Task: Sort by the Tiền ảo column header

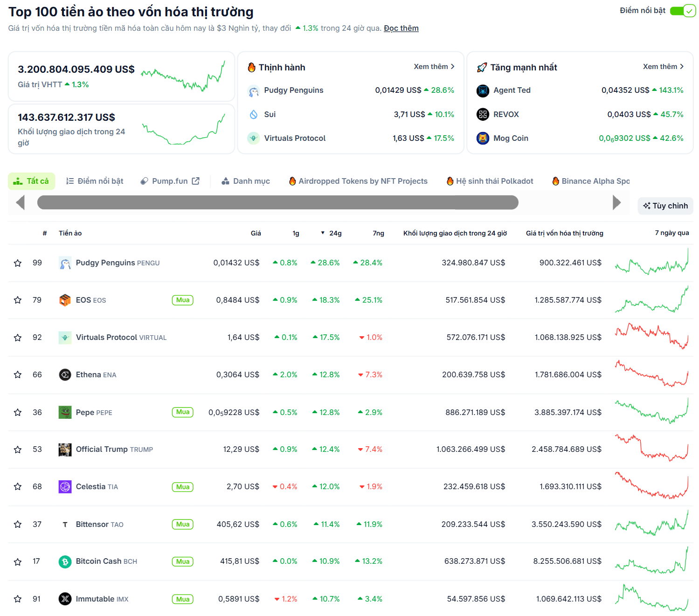Action: point(70,233)
